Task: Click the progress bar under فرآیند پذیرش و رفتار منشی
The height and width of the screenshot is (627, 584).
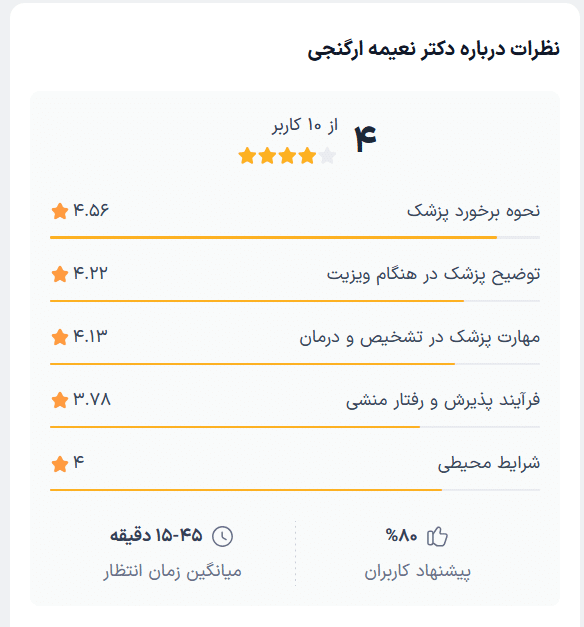Action: point(295,427)
